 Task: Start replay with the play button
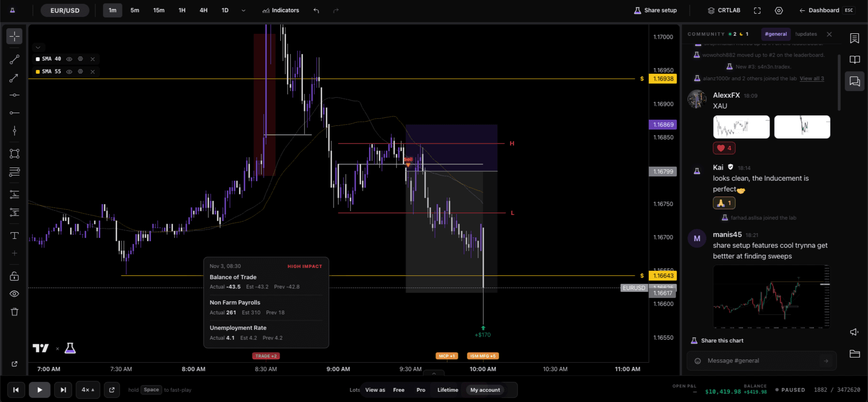pos(39,390)
